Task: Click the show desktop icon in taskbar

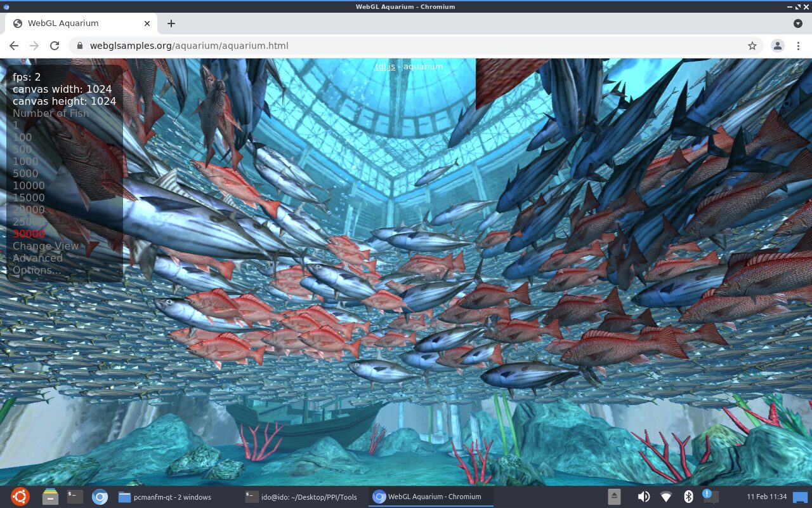Action: tap(800, 497)
